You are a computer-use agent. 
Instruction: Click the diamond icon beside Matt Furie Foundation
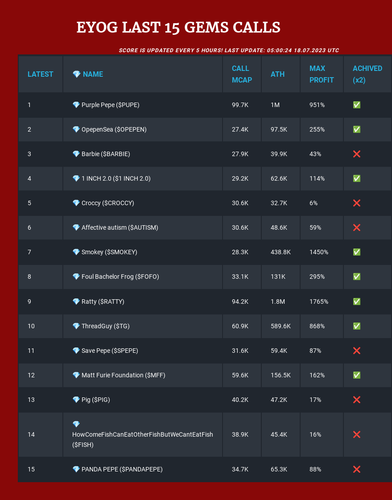pos(76,375)
